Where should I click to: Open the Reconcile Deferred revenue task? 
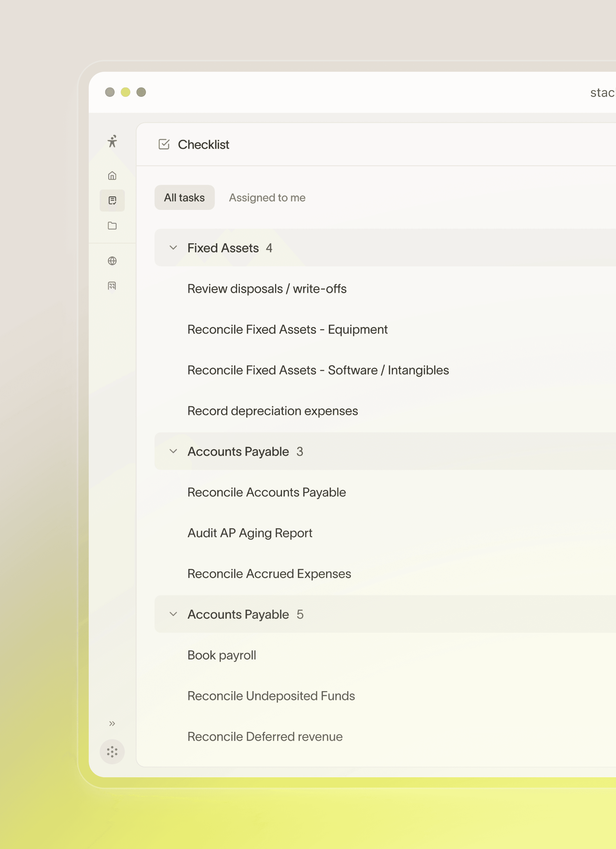point(265,736)
